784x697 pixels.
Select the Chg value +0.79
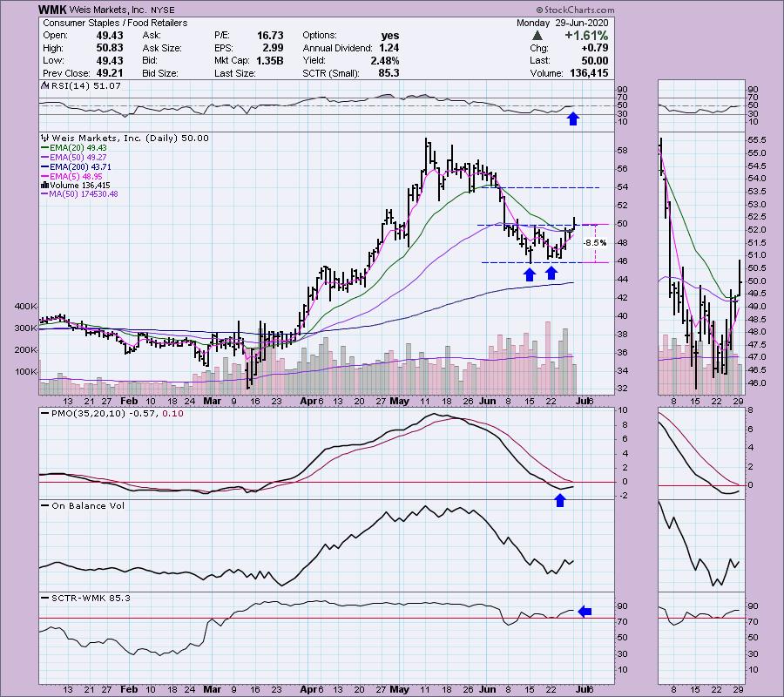[594, 48]
